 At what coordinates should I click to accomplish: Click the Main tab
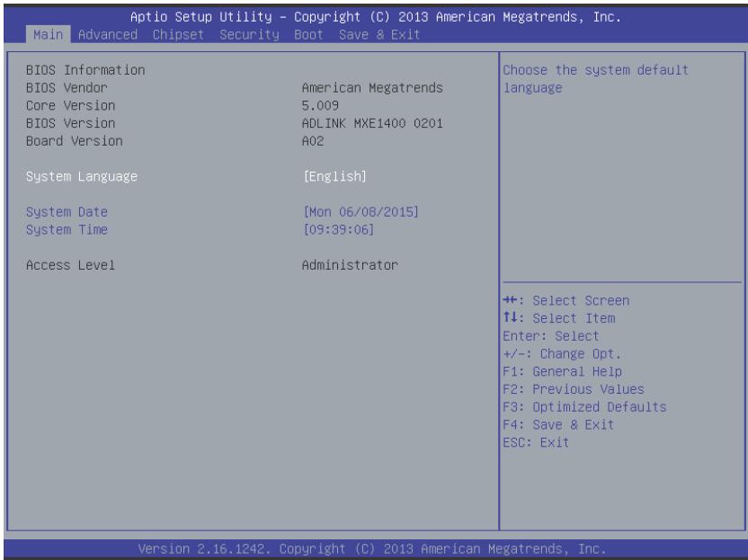48,35
